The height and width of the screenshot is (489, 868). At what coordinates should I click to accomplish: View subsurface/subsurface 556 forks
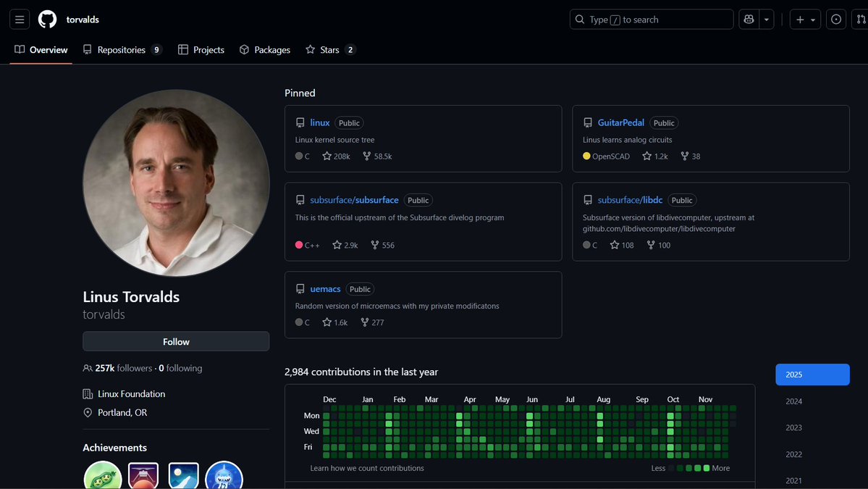tap(382, 245)
